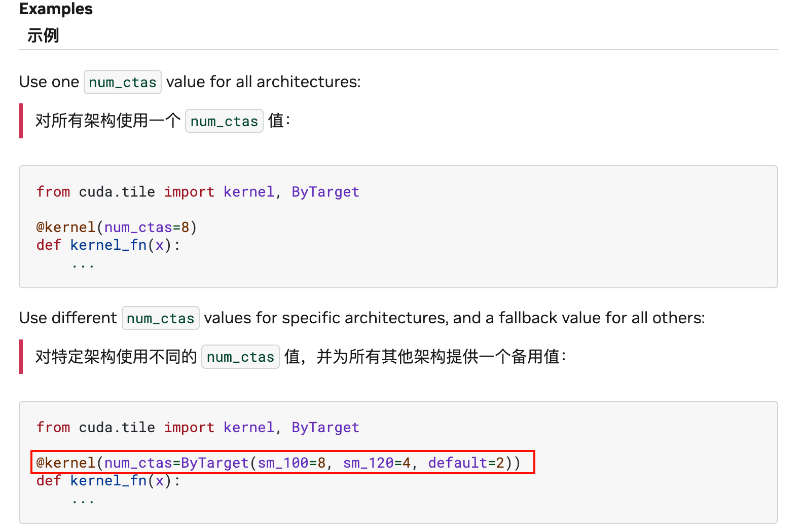This screenshot has width=803, height=532.
Task: Click "default=2" argument in highlighted line
Action: tap(466, 463)
